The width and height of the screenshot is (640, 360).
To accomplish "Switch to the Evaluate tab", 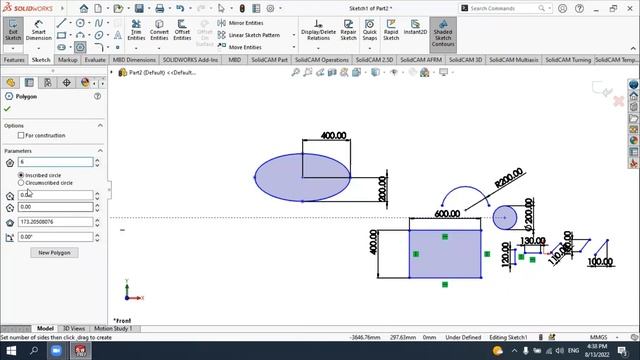I will [95, 60].
